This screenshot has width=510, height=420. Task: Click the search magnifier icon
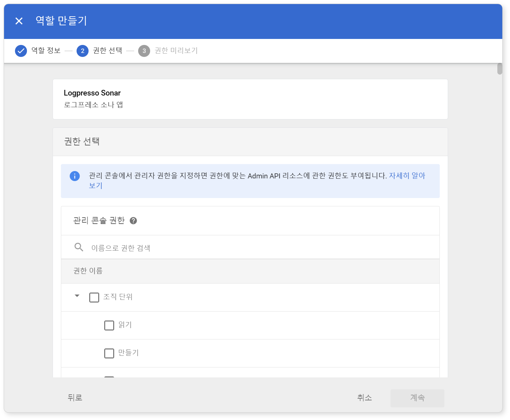[x=79, y=247]
